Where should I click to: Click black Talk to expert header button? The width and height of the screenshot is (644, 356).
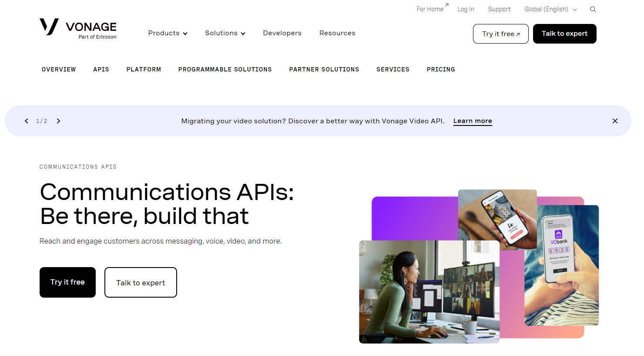coord(564,34)
